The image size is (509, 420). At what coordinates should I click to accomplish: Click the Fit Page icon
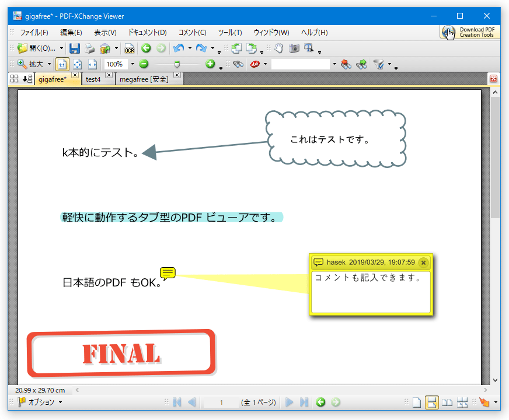pos(77,64)
